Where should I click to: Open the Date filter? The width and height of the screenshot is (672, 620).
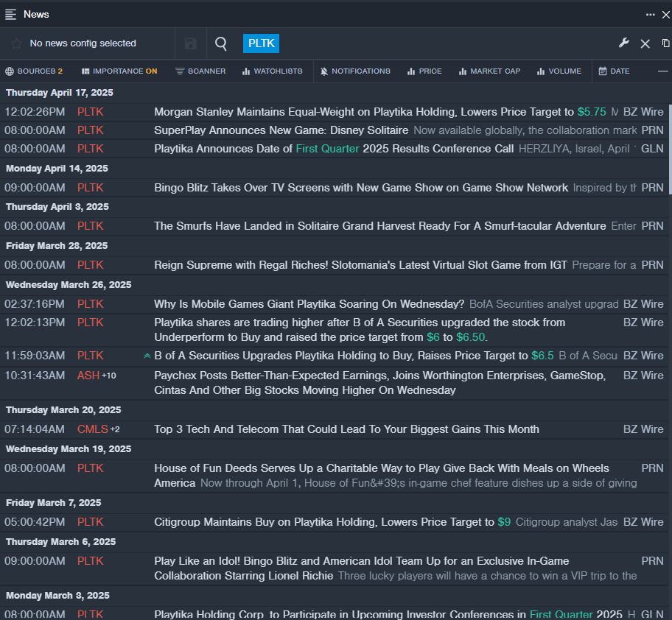(x=614, y=71)
